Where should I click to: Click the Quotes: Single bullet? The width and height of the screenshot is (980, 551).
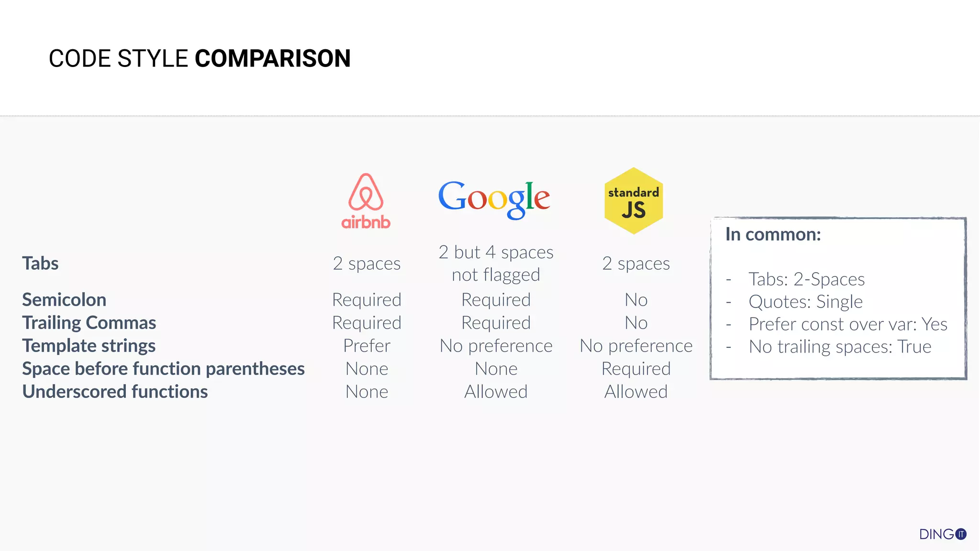(x=806, y=302)
